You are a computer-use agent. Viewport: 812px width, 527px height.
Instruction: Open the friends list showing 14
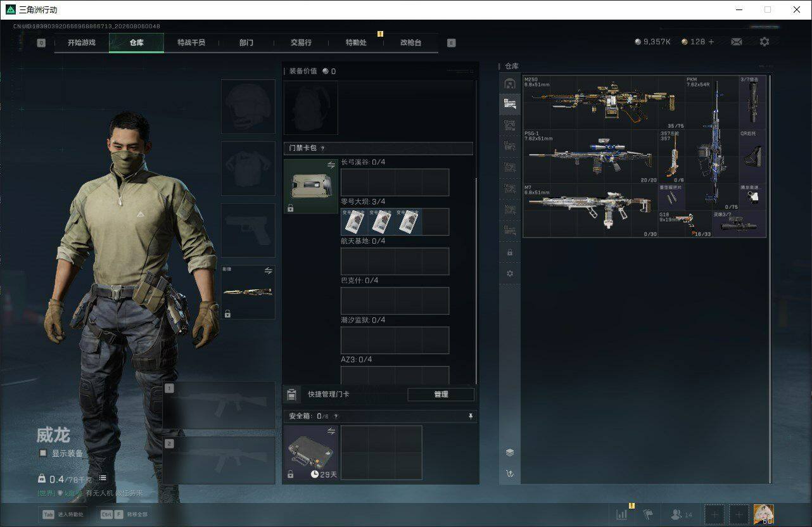[x=682, y=514]
